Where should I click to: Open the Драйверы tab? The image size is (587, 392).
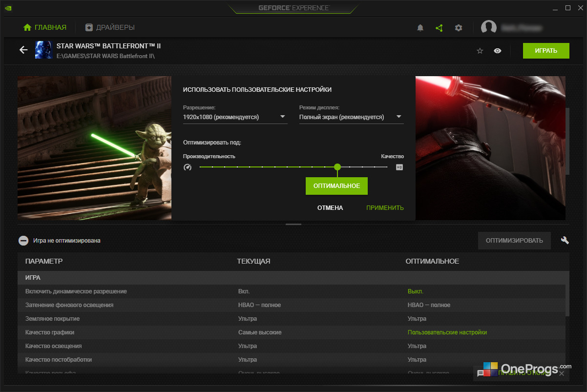[x=109, y=27]
